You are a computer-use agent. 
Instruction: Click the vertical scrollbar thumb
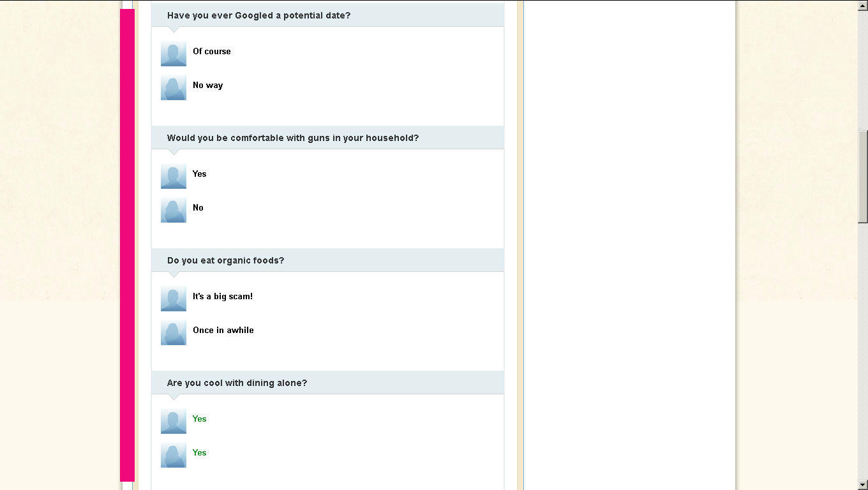863,176
